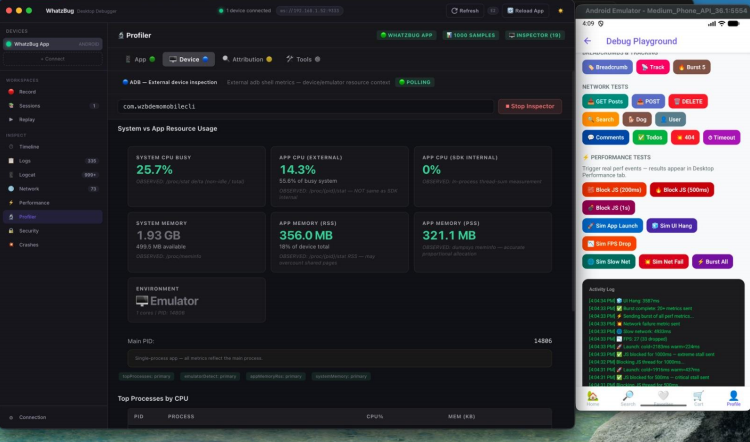750x442 pixels.
Task: Tap the Breadcrumb button in emulator
Action: (607, 67)
